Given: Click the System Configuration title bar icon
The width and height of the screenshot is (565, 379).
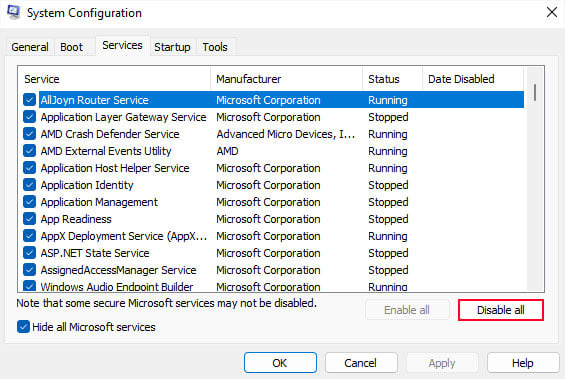Looking at the screenshot, I should [13, 12].
